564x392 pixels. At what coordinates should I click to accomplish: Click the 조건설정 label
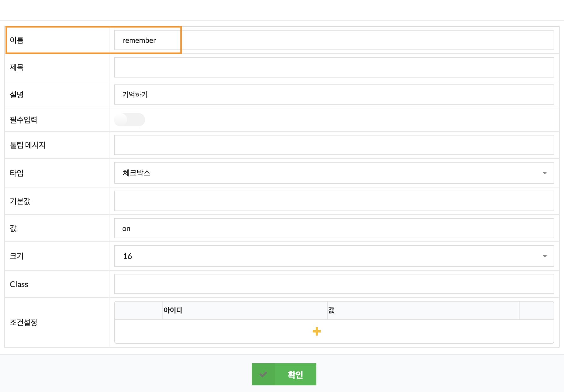coord(24,322)
